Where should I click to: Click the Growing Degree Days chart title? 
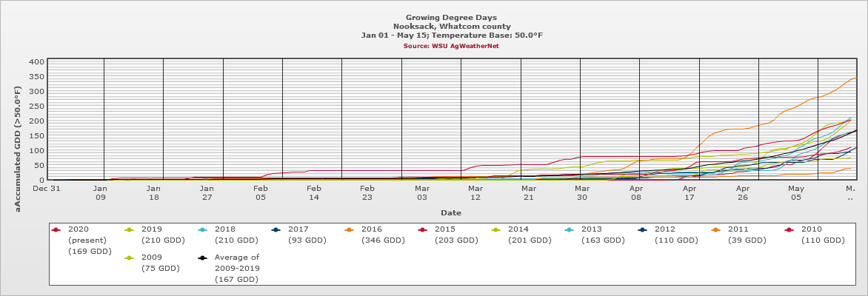pyautogui.click(x=451, y=17)
